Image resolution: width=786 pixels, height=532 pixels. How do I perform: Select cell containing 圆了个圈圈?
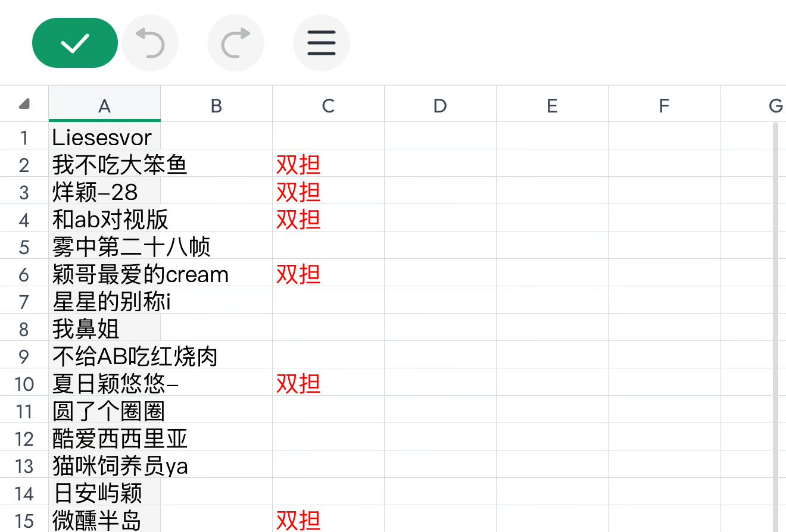click(104, 410)
